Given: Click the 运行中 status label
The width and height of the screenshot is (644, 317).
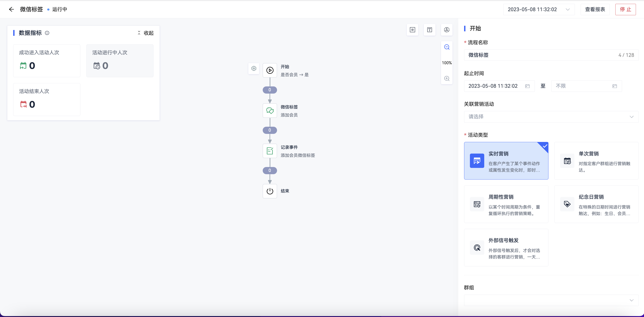Looking at the screenshot, I should click(60, 9).
